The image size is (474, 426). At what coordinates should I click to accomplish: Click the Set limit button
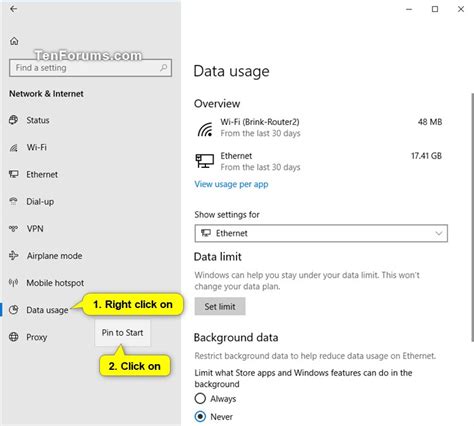pyautogui.click(x=220, y=306)
